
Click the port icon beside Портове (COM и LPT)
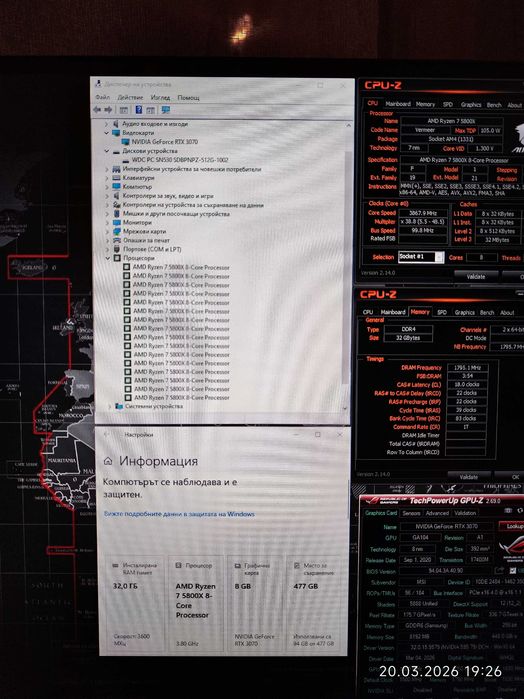coord(117,249)
